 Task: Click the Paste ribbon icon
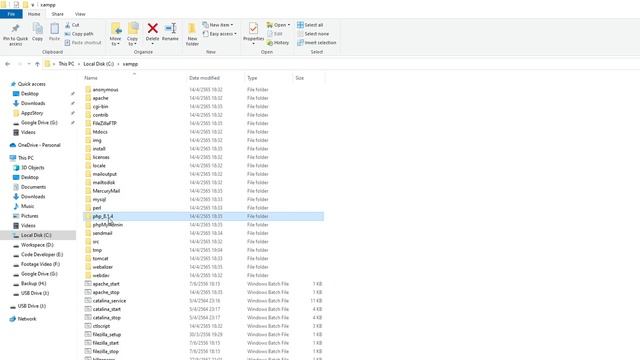tap(54, 29)
